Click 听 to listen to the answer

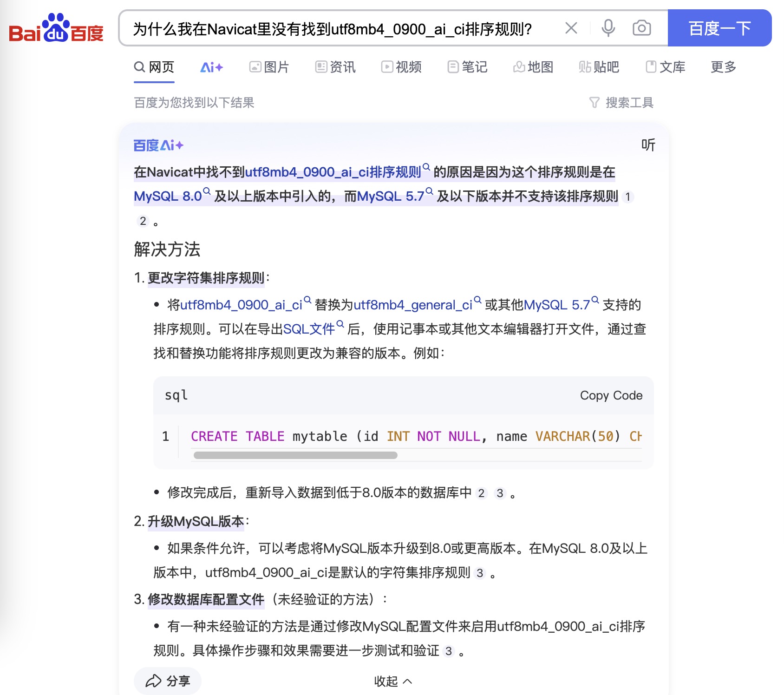point(648,145)
